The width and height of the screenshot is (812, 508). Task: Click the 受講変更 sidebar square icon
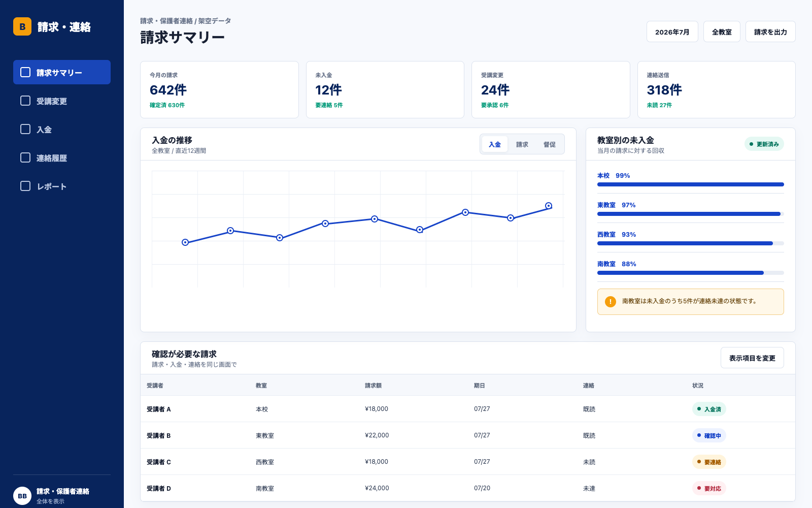pos(25,101)
